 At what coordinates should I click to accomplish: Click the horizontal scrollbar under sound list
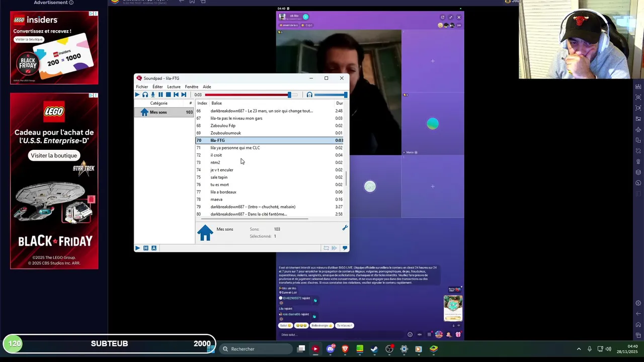(255, 219)
